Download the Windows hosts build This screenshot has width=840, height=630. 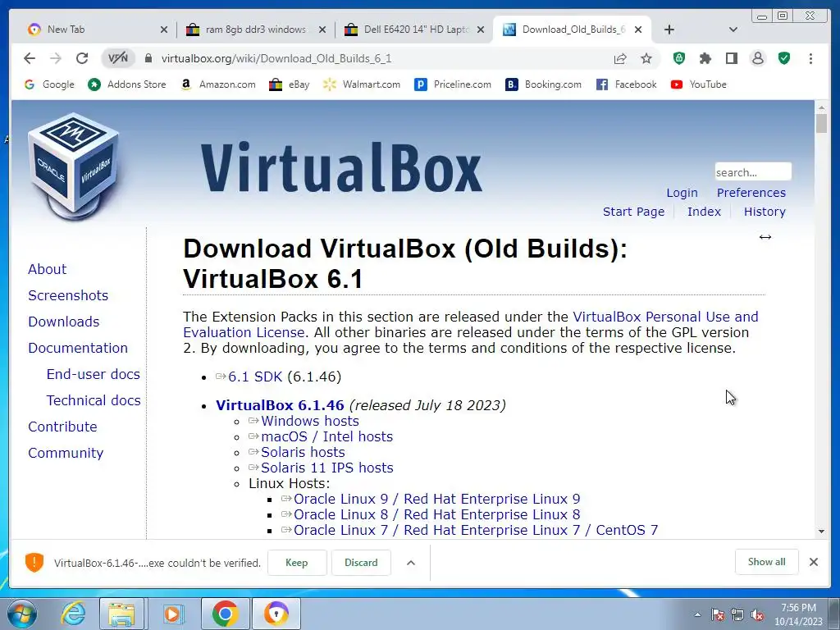pyautogui.click(x=309, y=421)
